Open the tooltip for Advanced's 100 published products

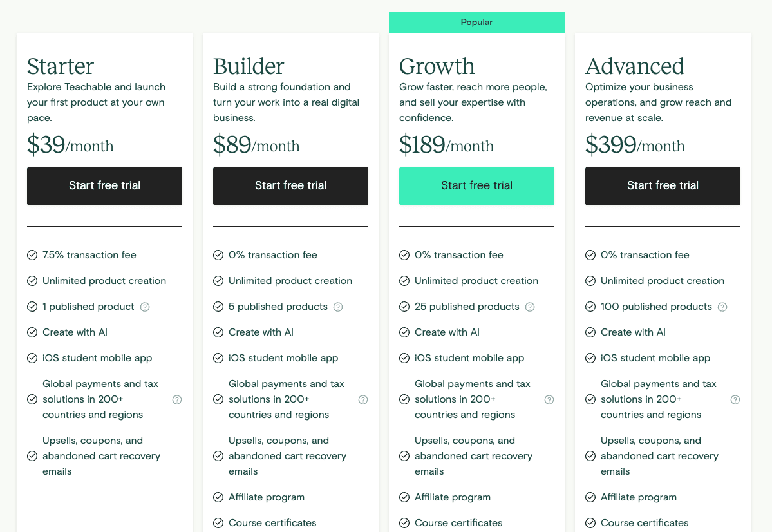[x=722, y=307]
